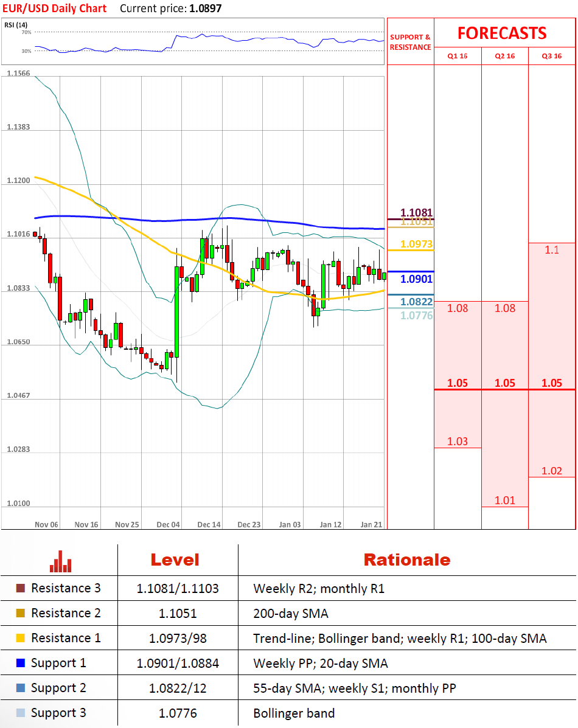Select the Q2 16 column header
The image size is (578, 728).
[504, 56]
